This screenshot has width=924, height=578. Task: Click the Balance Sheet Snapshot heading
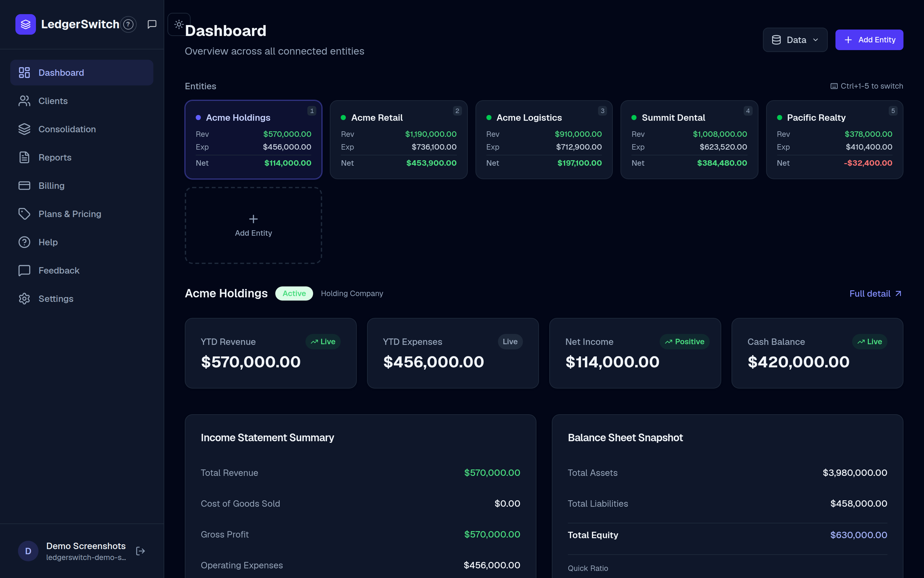625,438
